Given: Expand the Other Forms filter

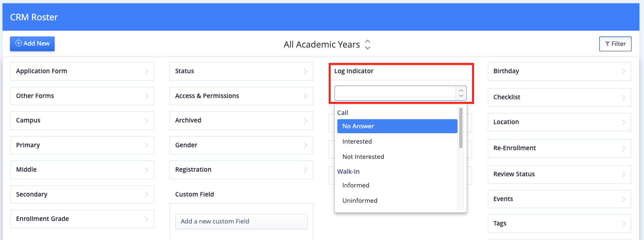Looking at the screenshot, I should [82, 96].
